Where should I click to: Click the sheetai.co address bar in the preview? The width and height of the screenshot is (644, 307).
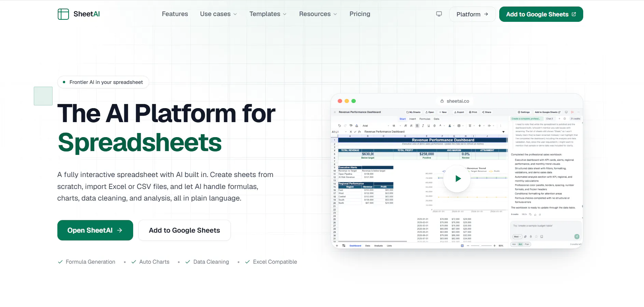455,101
